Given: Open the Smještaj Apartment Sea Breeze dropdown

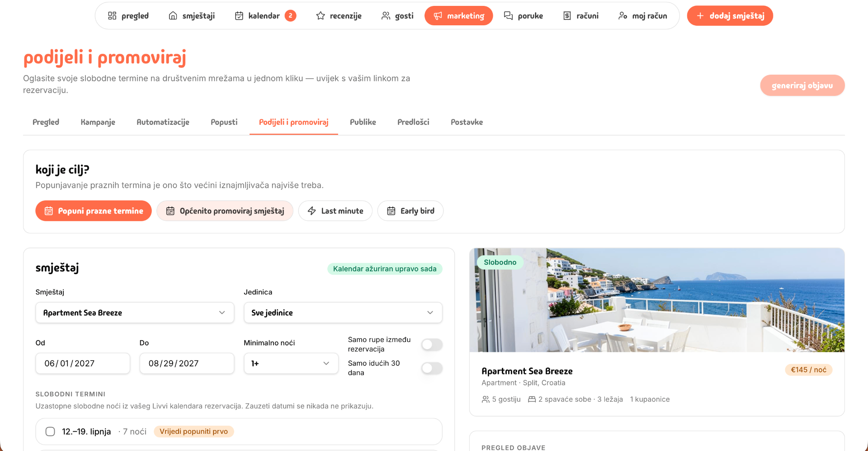Looking at the screenshot, I should (135, 313).
